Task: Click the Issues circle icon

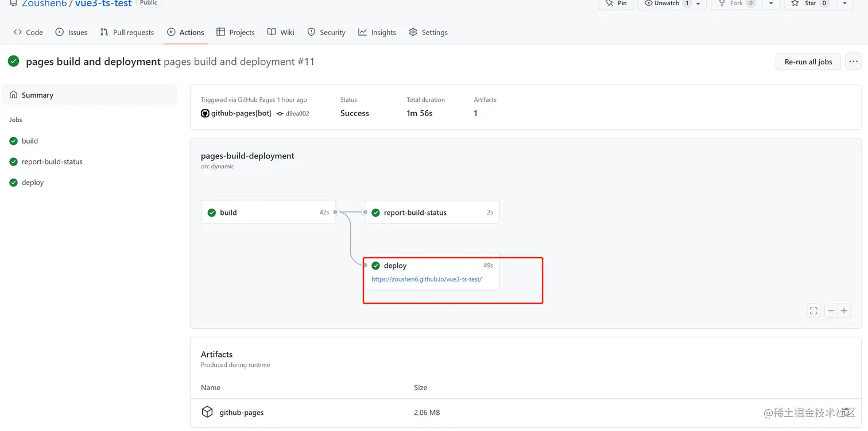Action: tap(60, 32)
